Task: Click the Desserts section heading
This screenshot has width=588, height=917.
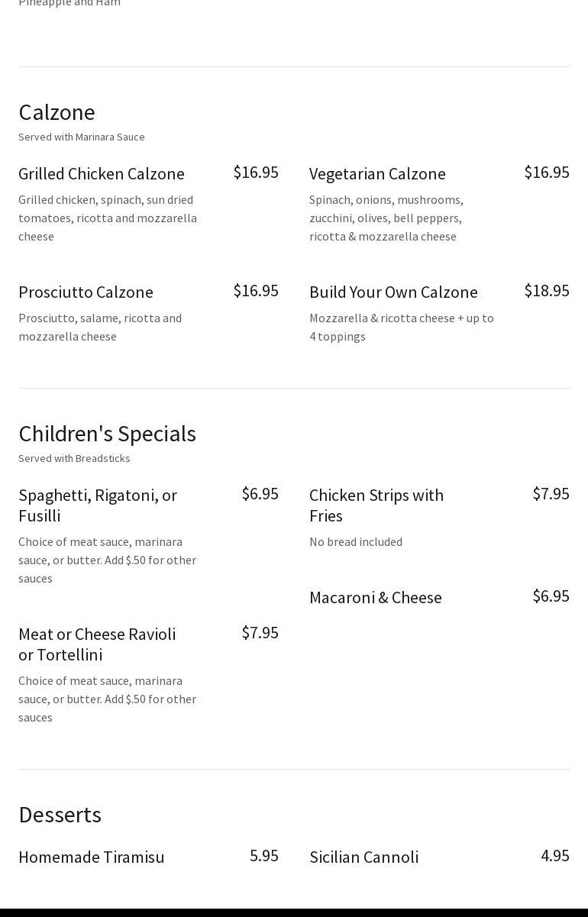Action: click(60, 815)
